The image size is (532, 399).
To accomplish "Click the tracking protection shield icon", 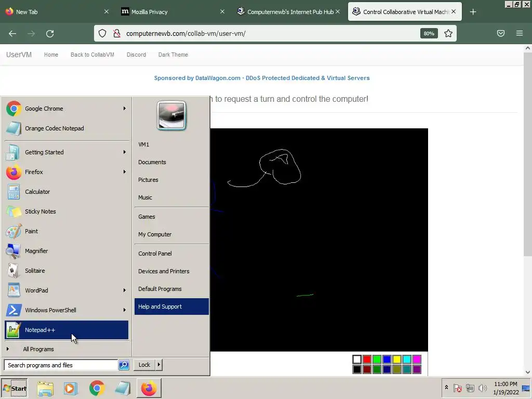I will point(102,33).
